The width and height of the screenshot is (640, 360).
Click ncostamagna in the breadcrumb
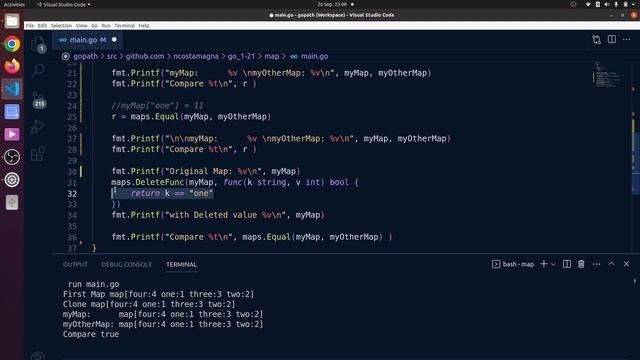point(196,56)
